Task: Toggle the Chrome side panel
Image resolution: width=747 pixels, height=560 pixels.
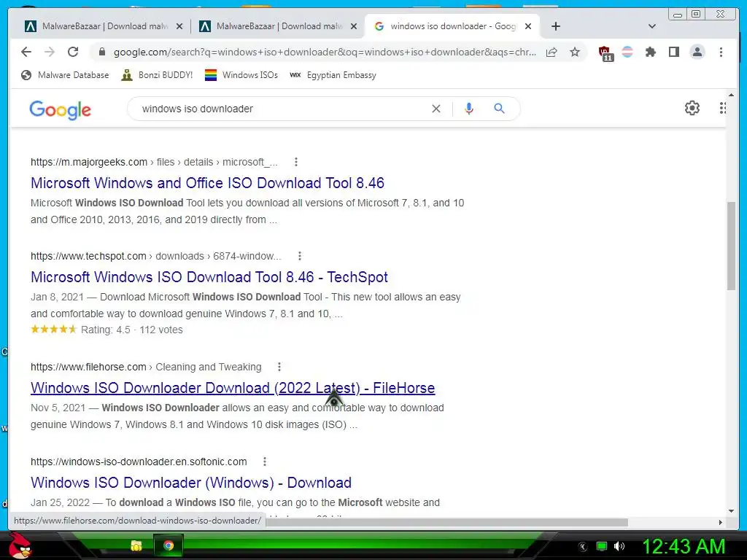Action: 673,52
